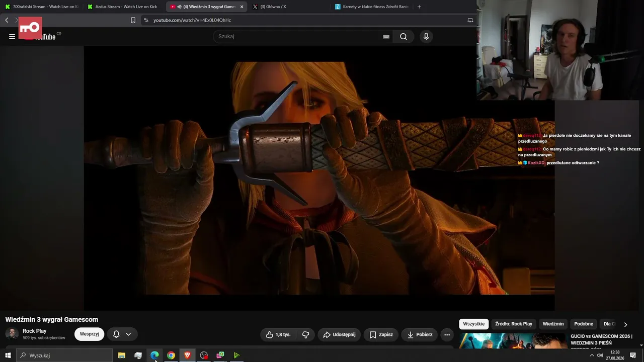Screen dimensions: 644x362
Task: Open the Rock Play channel avatar
Action: coord(12,334)
